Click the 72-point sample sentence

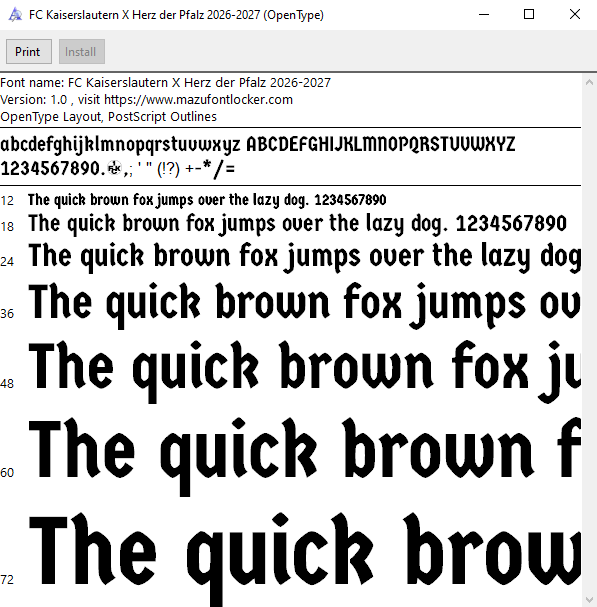pyautogui.click(x=305, y=559)
